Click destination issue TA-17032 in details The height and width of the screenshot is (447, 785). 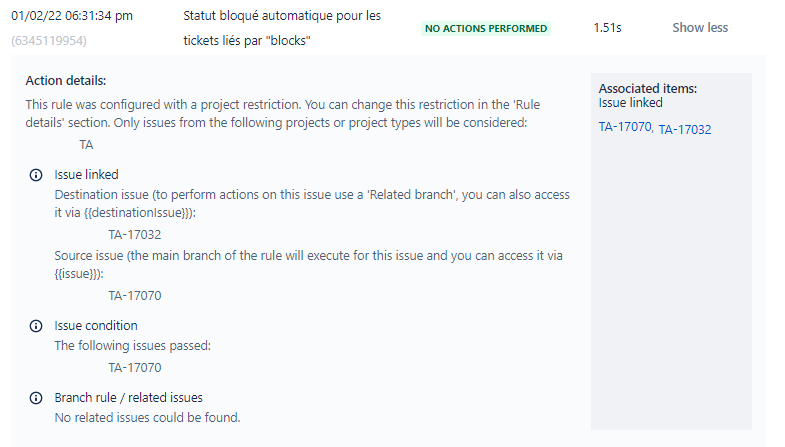coord(135,235)
